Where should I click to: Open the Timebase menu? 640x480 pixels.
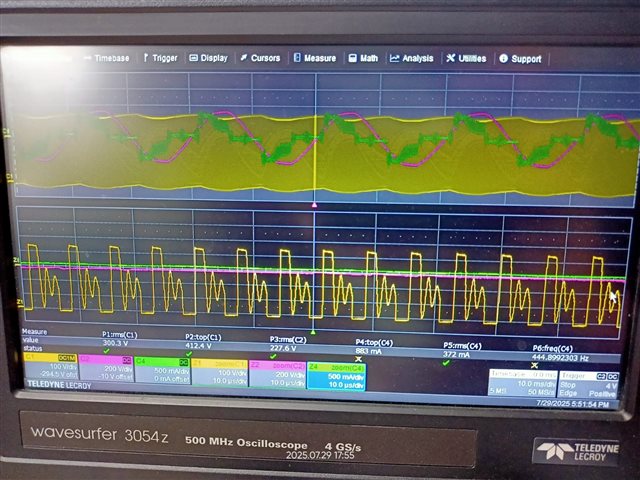(107, 58)
